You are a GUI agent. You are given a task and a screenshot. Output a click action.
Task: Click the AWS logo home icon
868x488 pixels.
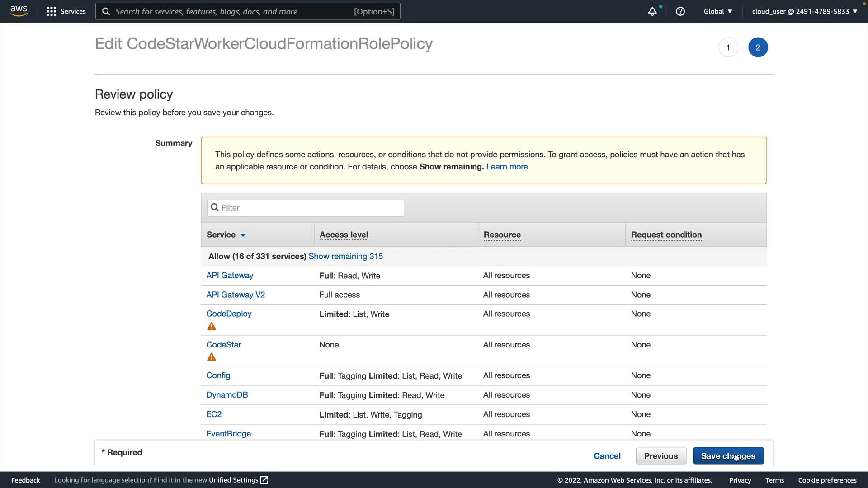click(19, 11)
